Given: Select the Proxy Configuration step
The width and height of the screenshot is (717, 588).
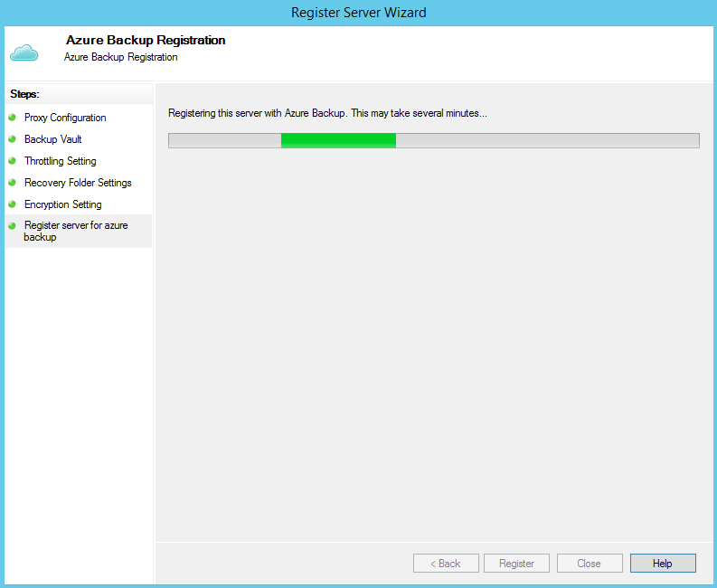Looking at the screenshot, I should pyautogui.click(x=65, y=118).
